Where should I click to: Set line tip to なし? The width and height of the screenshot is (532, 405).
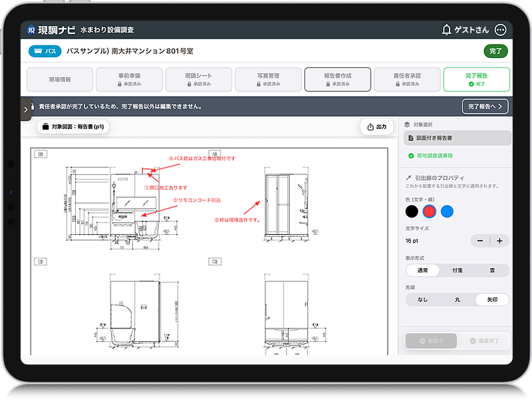click(423, 299)
